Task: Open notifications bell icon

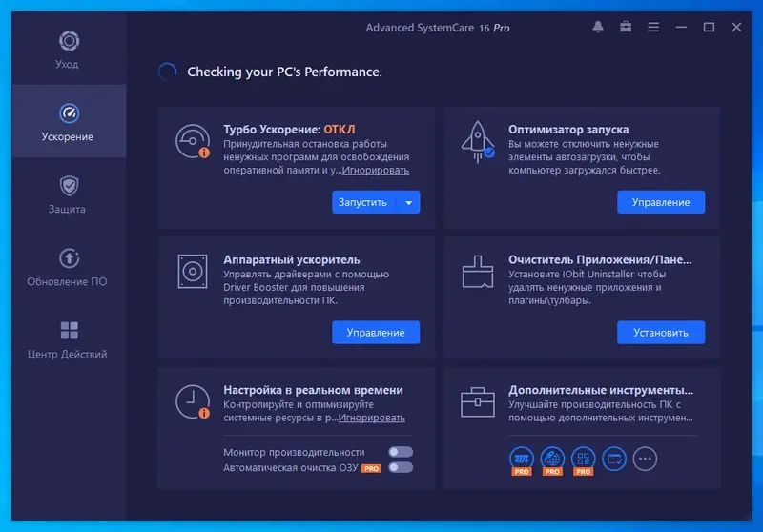Action: (x=598, y=27)
